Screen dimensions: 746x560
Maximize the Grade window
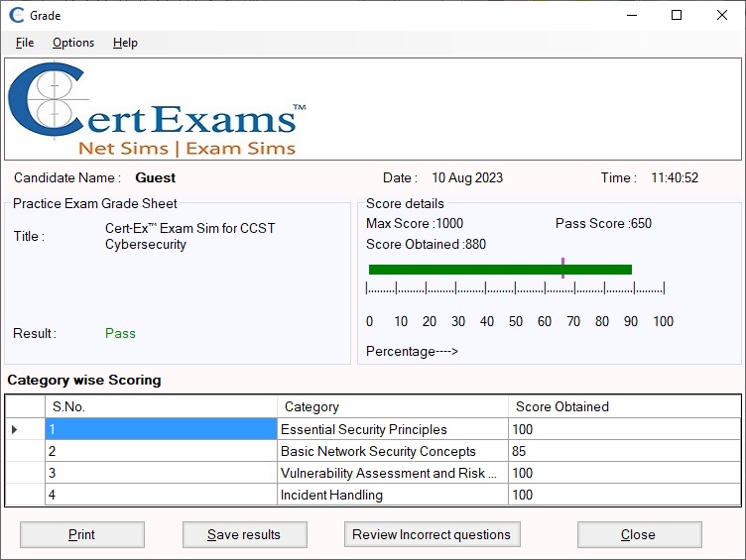[x=677, y=15]
